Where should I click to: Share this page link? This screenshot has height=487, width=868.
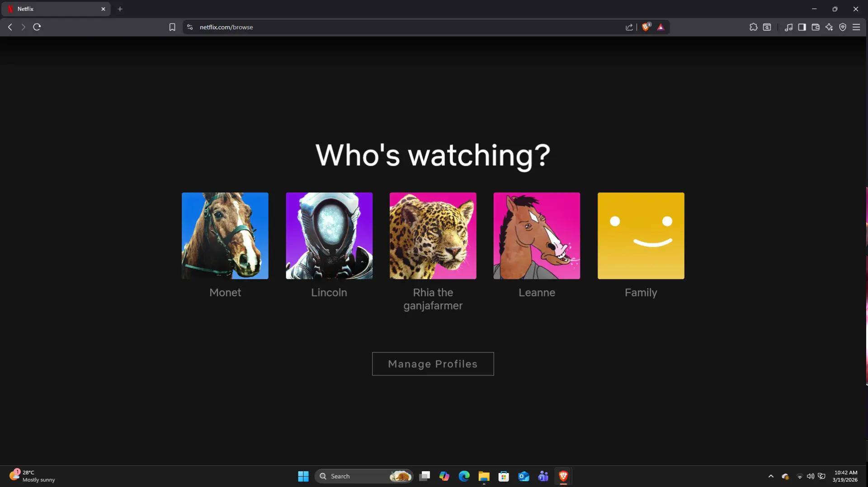(629, 27)
